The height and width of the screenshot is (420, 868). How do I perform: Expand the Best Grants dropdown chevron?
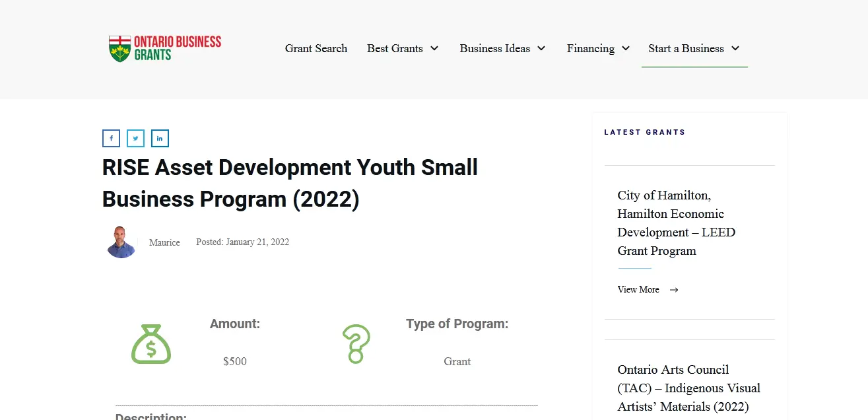coord(434,48)
